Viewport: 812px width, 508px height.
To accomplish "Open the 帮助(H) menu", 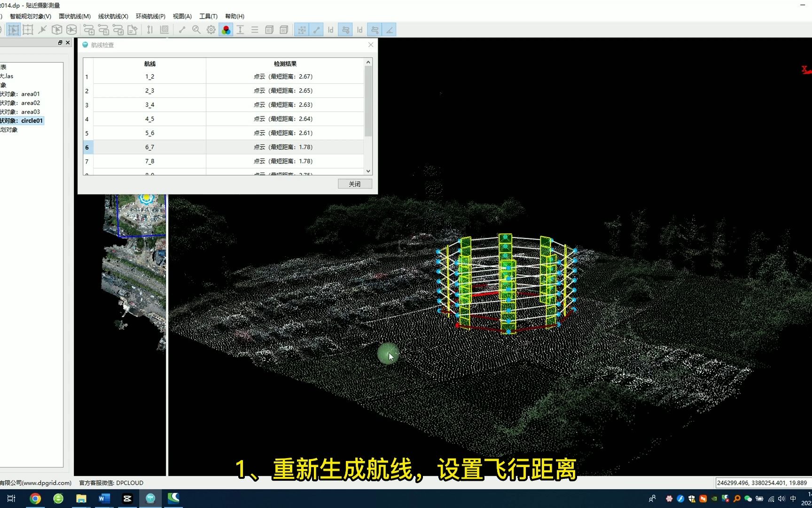I will 234,16.
